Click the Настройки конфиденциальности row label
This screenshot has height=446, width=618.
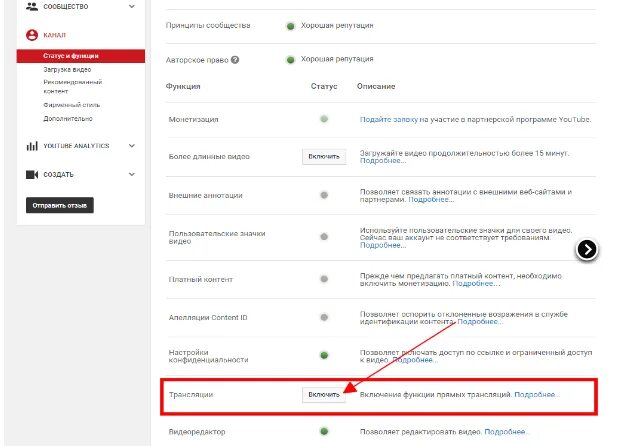point(208,356)
